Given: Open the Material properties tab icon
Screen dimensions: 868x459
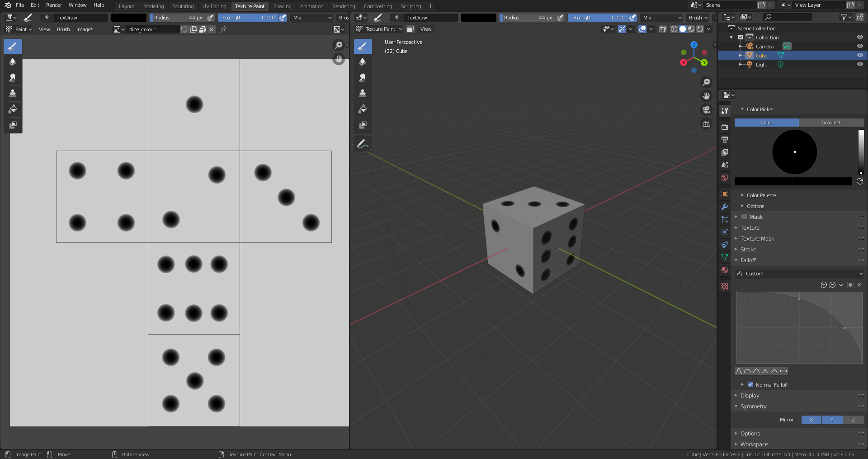Looking at the screenshot, I should [725, 270].
